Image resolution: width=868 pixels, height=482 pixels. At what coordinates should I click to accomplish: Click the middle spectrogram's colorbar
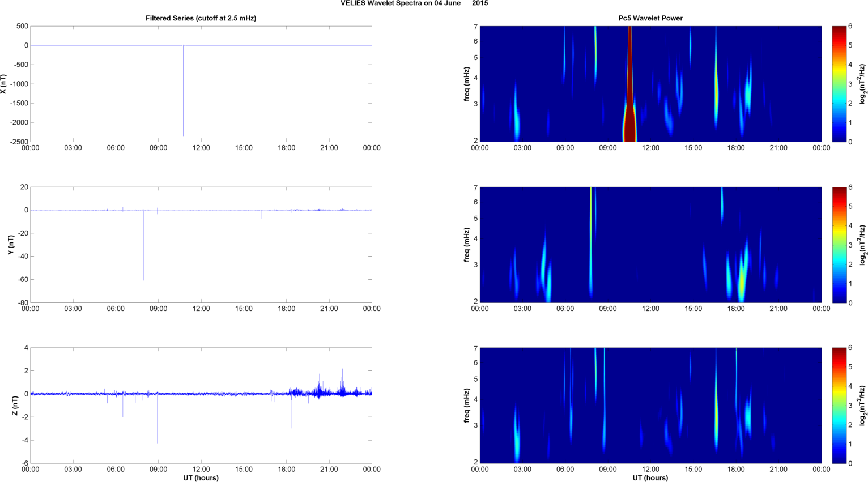[x=840, y=245]
